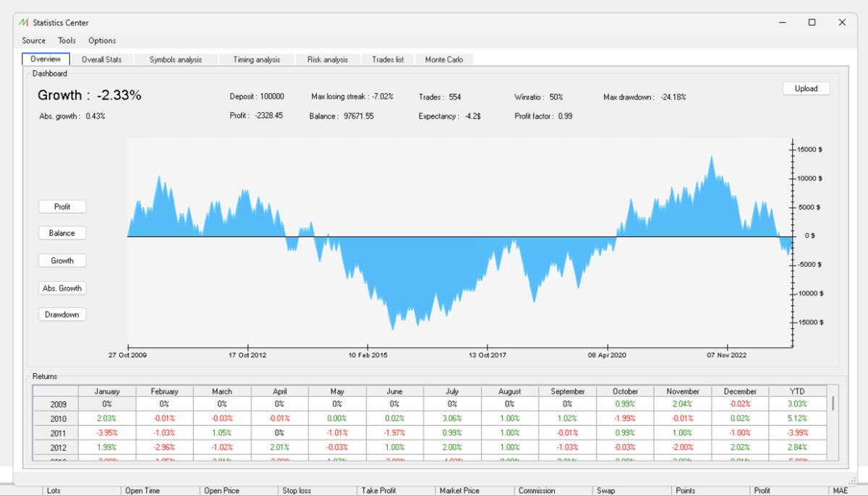Click the 15000 $ axis label
Image resolution: width=868 pixels, height=496 pixels.
tap(809, 150)
